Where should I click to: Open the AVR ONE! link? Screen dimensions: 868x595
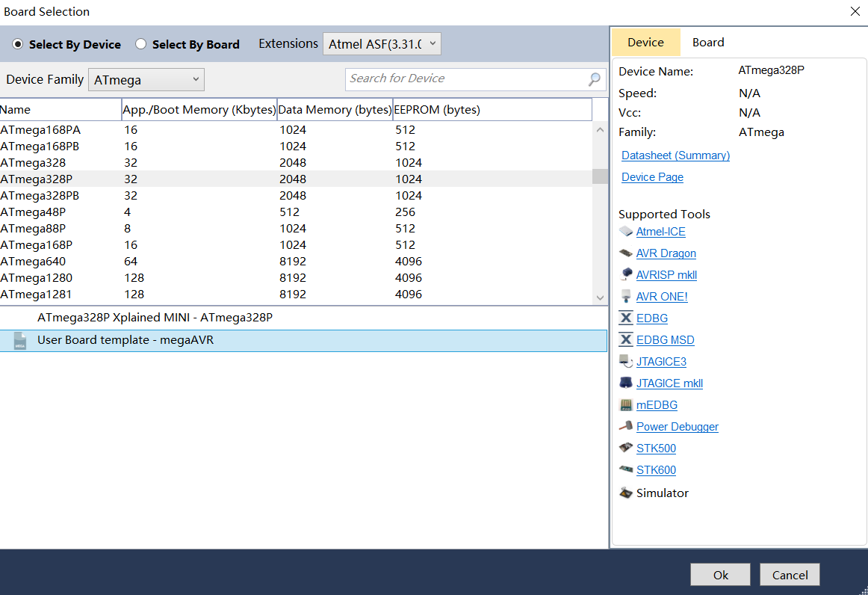pos(662,297)
